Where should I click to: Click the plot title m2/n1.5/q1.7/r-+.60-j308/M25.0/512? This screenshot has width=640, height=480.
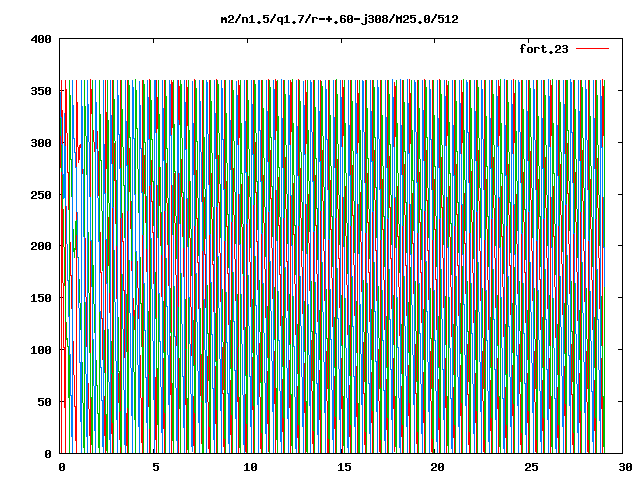[x=340, y=19]
